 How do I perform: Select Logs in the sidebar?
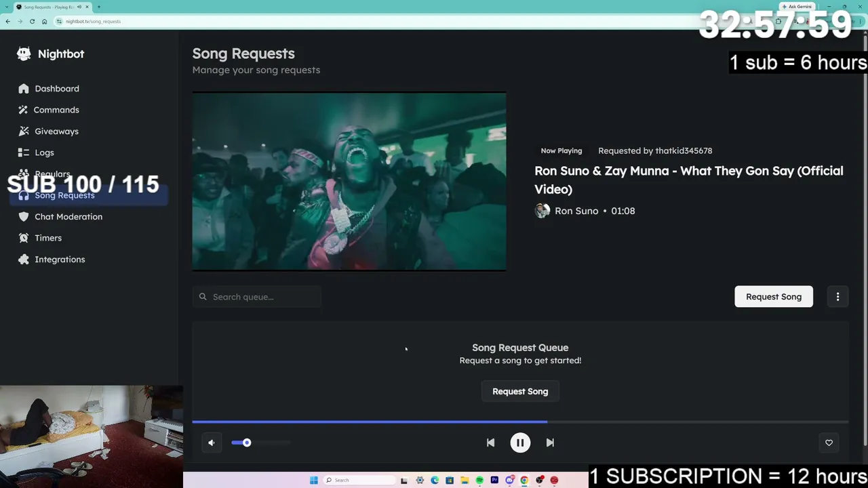point(89,152)
